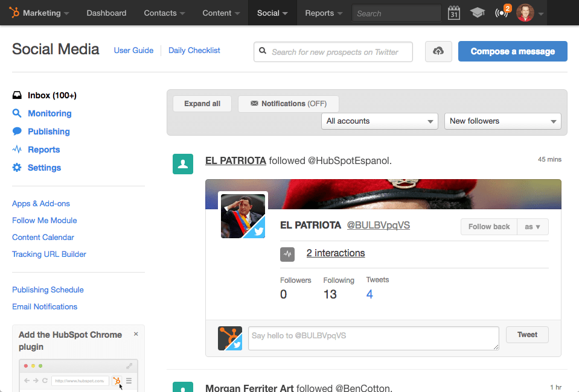The height and width of the screenshot is (392, 579).
Task: Click the interactions pulse icon on the card
Action: (x=287, y=254)
